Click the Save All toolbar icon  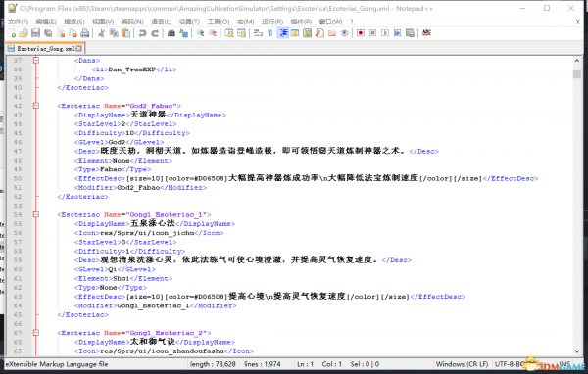(x=48, y=33)
